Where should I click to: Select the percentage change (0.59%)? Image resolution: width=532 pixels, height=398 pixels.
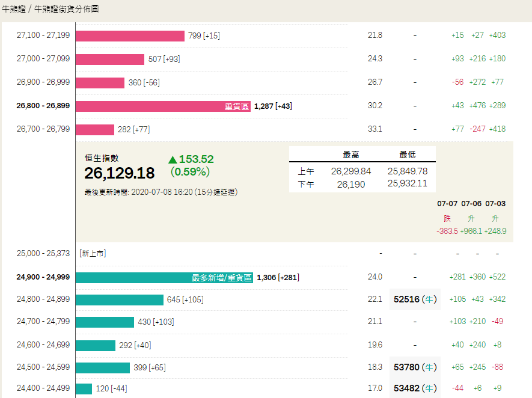(x=190, y=172)
